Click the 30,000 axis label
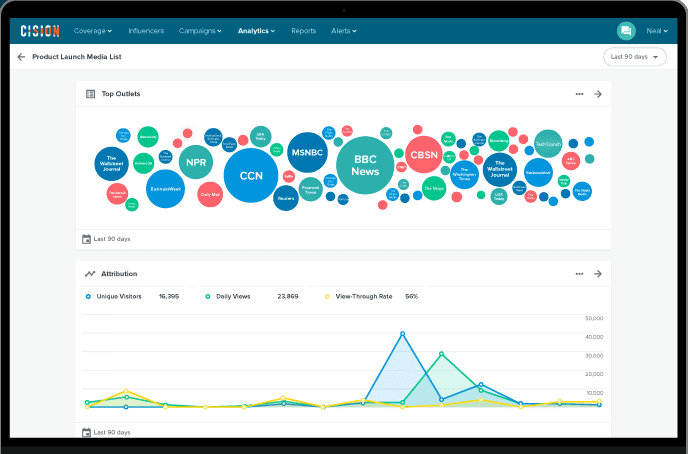Screen dimensions: 688x454 [594, 355]
